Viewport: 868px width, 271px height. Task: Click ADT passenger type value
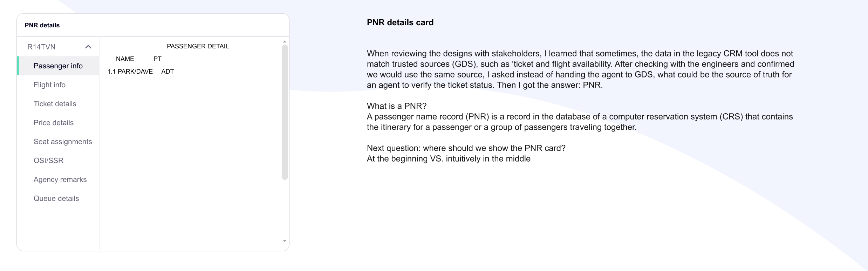click(x=168, y=72)
